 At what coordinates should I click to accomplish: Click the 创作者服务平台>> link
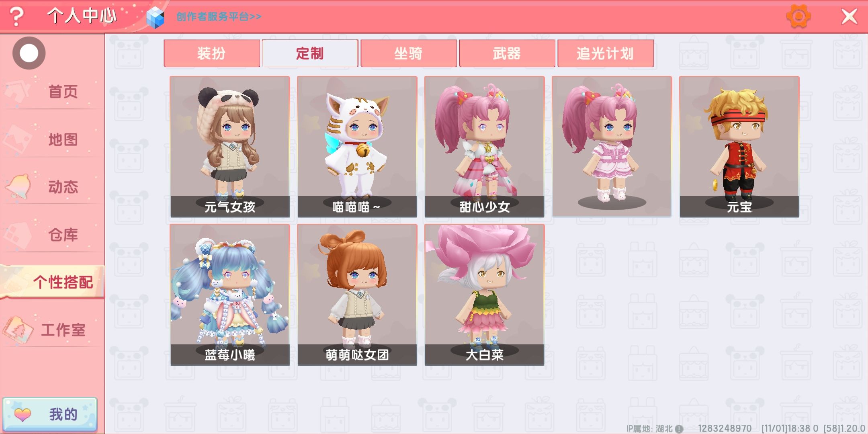click(219, 16)
